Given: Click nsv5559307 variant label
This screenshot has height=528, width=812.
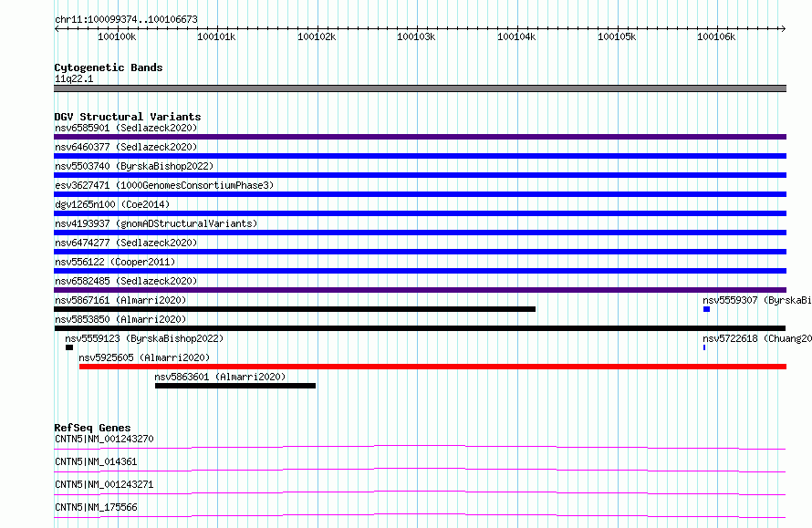Looking at the screenshot, I should pos(757,300).
